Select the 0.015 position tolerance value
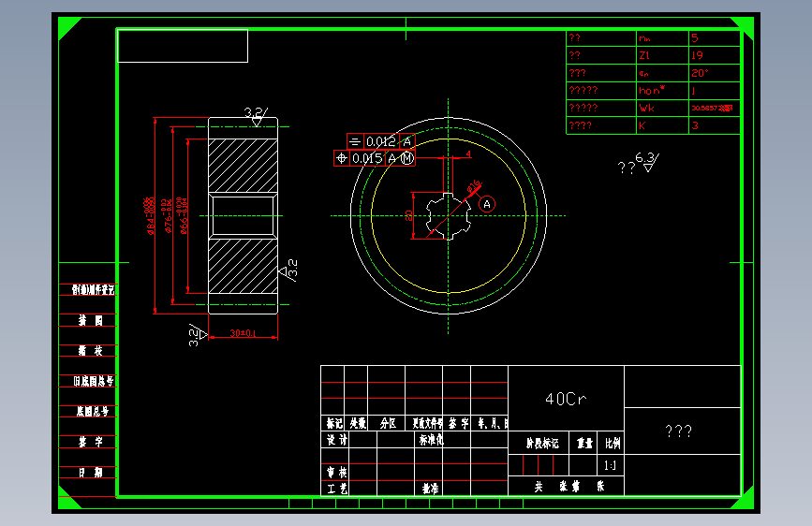The height and width of the screenshot is (526, 812). pos(366,158)
